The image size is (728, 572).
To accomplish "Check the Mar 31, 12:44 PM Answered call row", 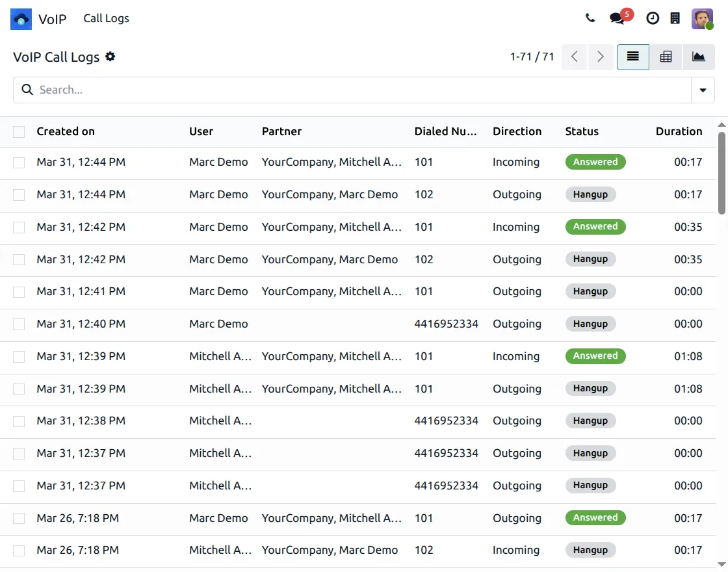I will [x=19, y=162].
